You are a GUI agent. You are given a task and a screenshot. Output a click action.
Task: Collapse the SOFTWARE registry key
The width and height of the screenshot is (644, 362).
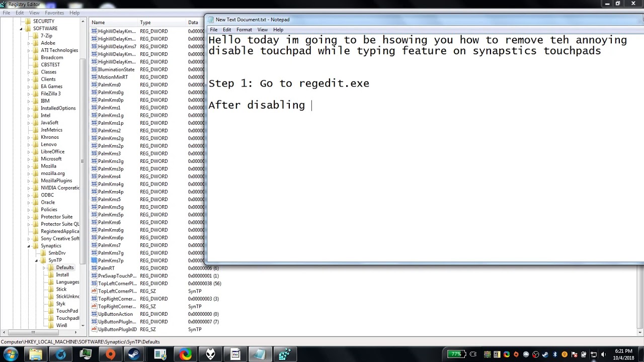pyautogui.click(x=21, y=29)
